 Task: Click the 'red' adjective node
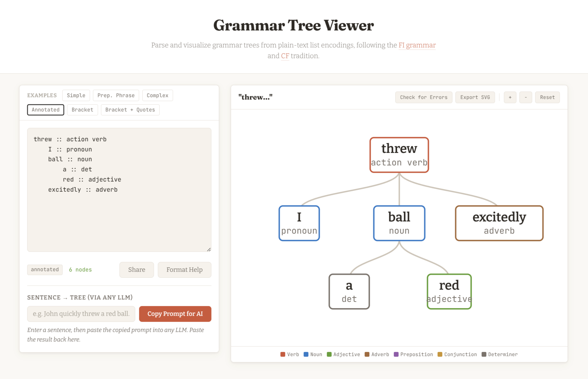(x=449, y=291)
